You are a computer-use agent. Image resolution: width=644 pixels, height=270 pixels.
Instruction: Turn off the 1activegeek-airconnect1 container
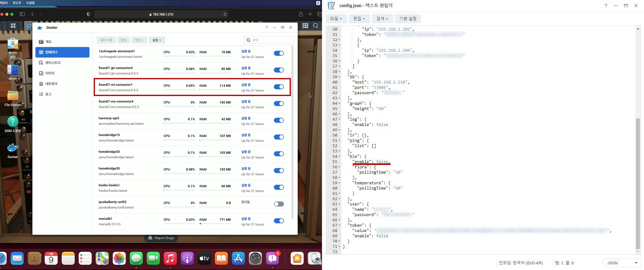click(x=279, y=53)
